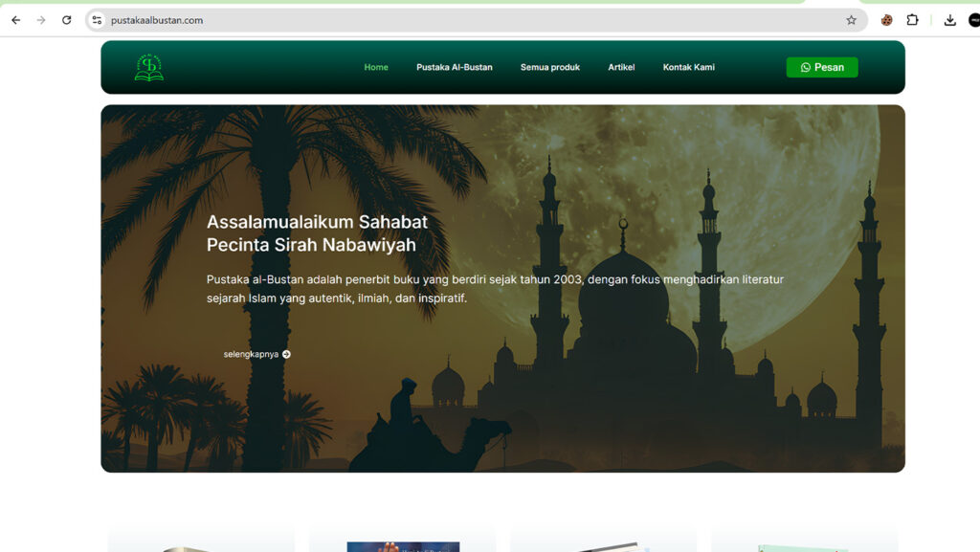Navigate to the Artikel page
980x552 pixels.
(621, 68)
